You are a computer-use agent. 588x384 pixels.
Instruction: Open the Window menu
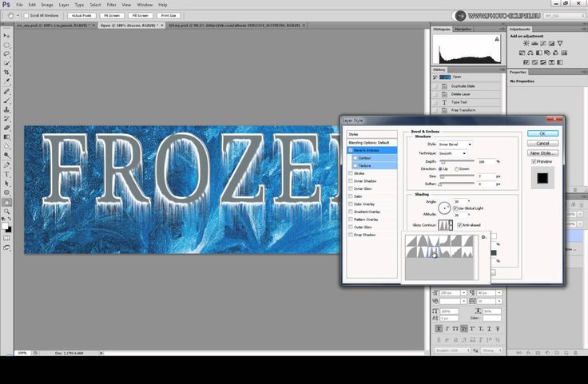point(145,5)
